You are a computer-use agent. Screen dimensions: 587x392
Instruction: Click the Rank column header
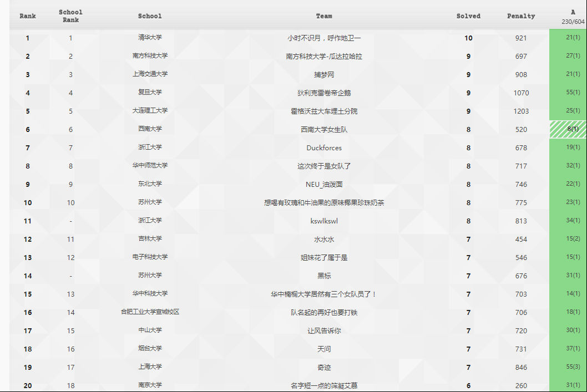pos(28,16)
